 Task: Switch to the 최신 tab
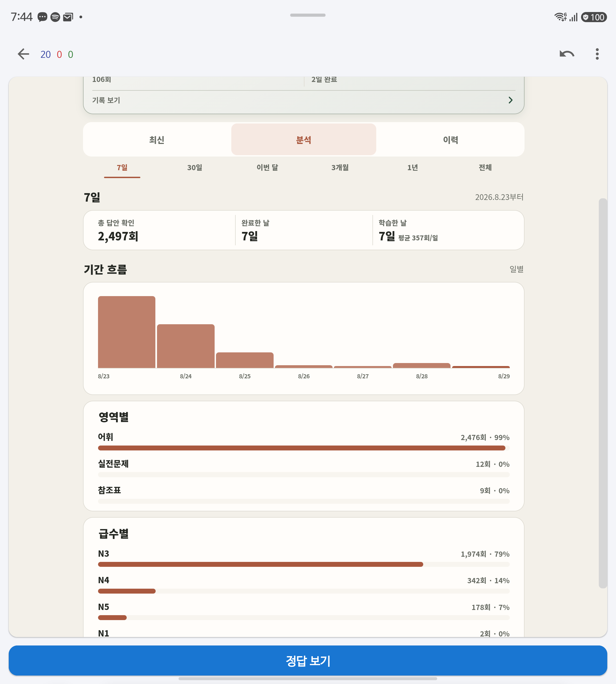click(x=157, y=140)
